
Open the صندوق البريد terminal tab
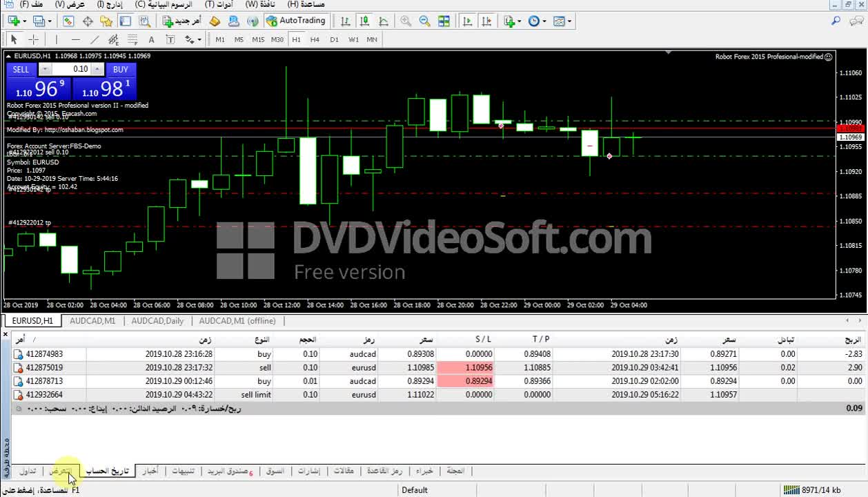(x=230, y=471)
